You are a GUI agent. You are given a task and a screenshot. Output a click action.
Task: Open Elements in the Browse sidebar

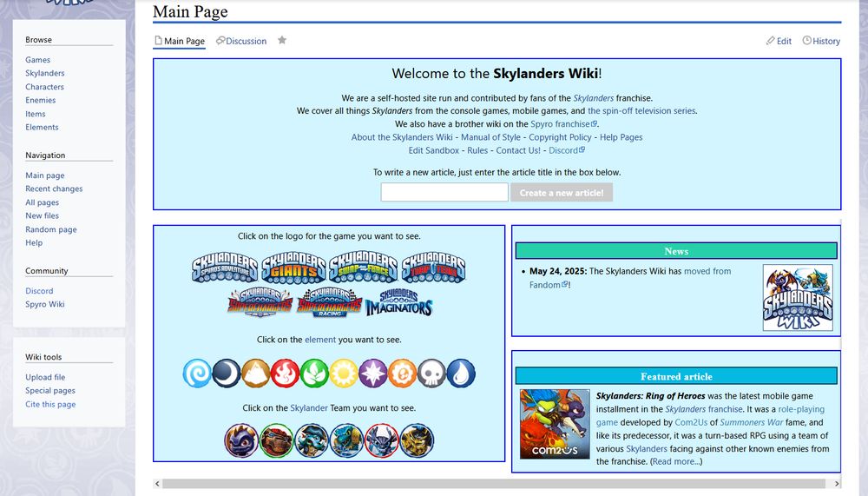[42, 127]
